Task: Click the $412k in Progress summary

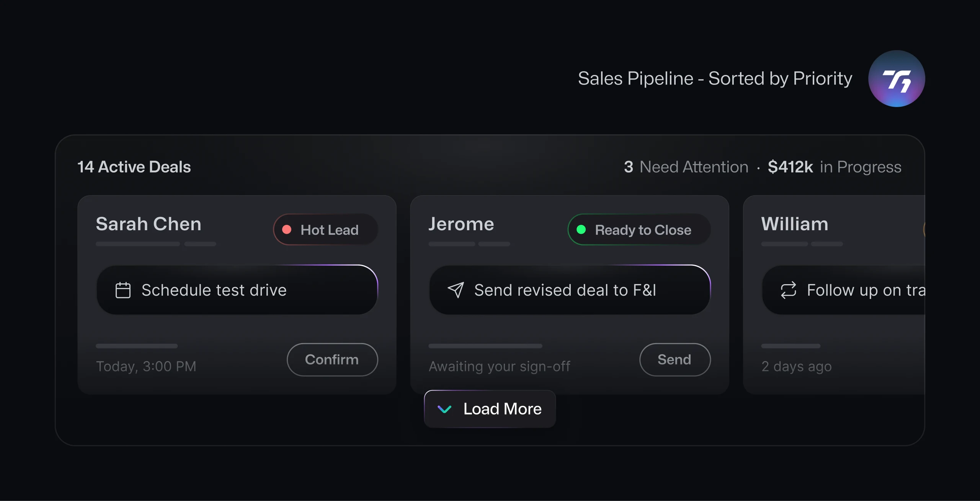Action: 835,167
